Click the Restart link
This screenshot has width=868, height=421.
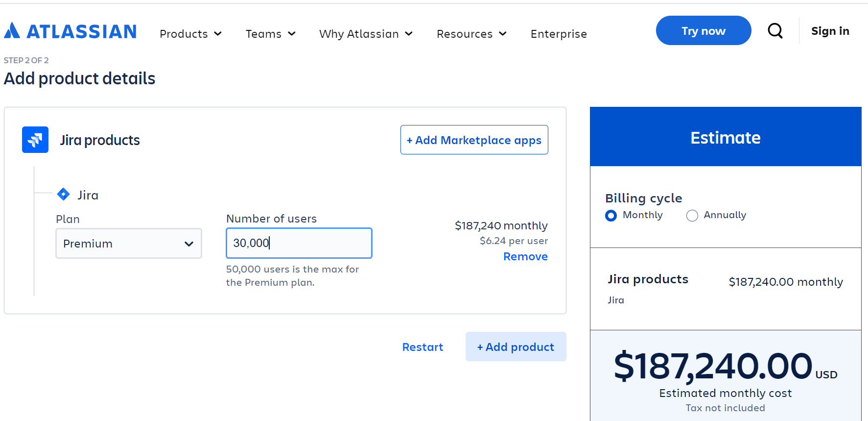click(422, 347)
